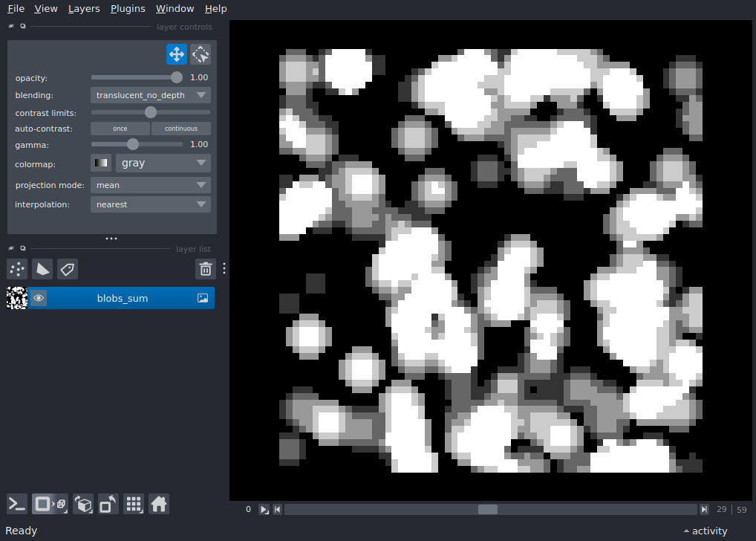This screenshot has width=756, height=541.
Task: Open the blending dropdown
Action: (150, 94)
